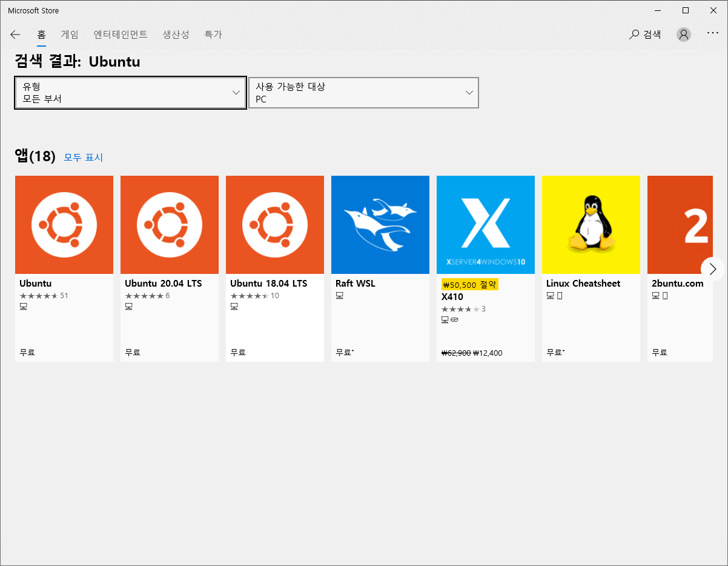Click the 모두 표시 link
728x566 pixels.
pos(84,158)
